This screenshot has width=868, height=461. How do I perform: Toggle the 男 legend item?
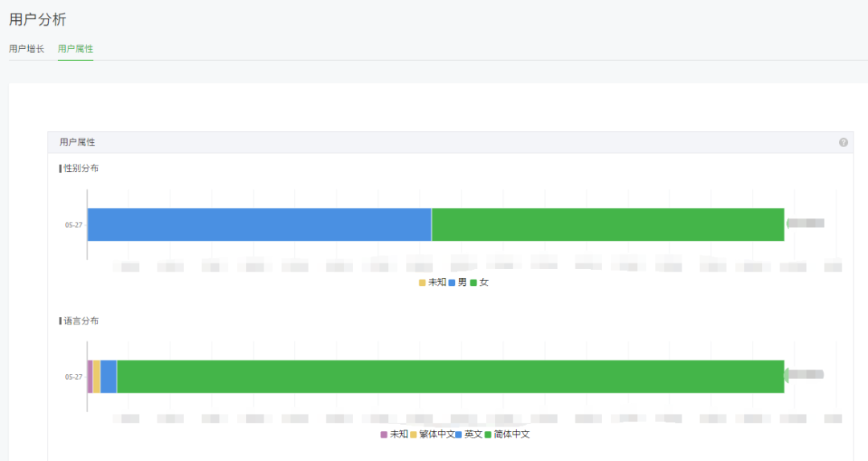pos(457,282)
